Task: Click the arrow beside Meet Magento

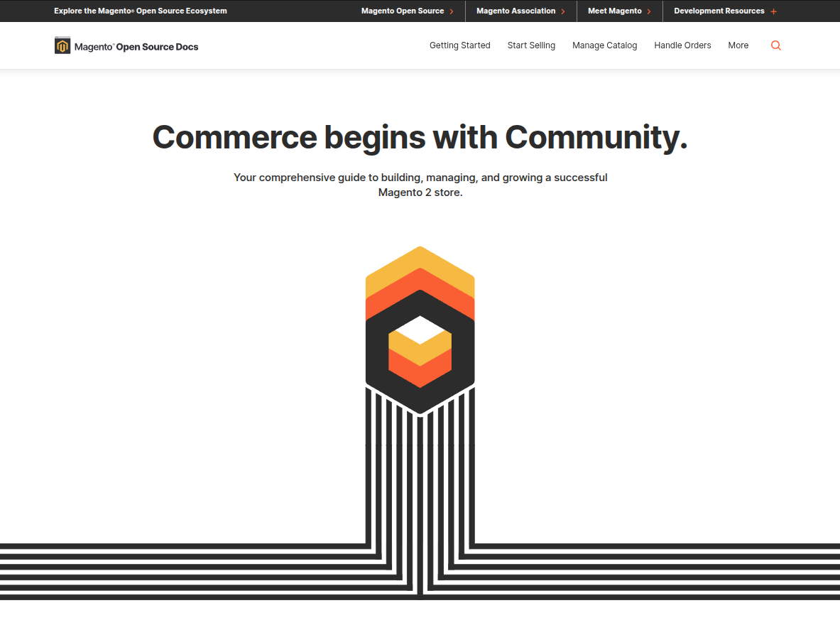Action: 649,11
